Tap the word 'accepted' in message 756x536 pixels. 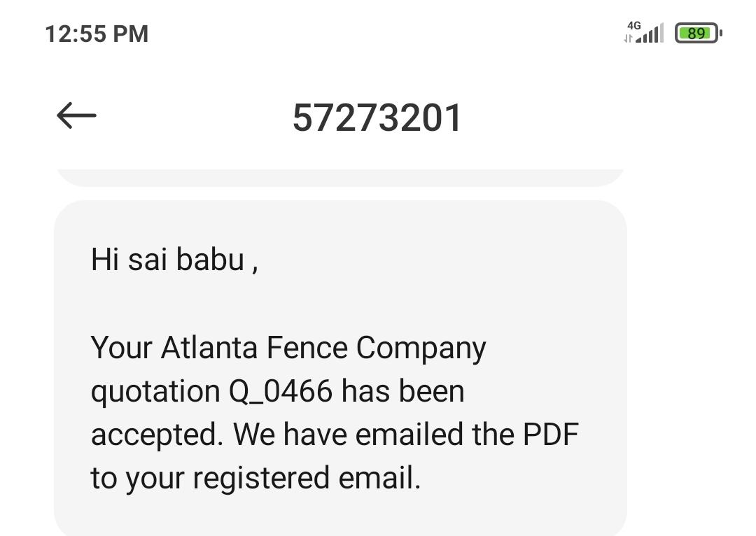coord(155,435)
